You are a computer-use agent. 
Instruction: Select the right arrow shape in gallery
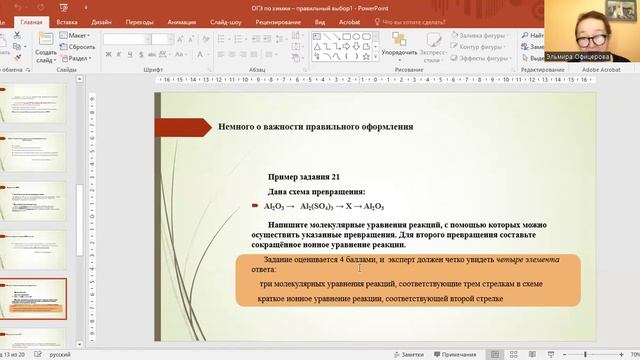346,47
